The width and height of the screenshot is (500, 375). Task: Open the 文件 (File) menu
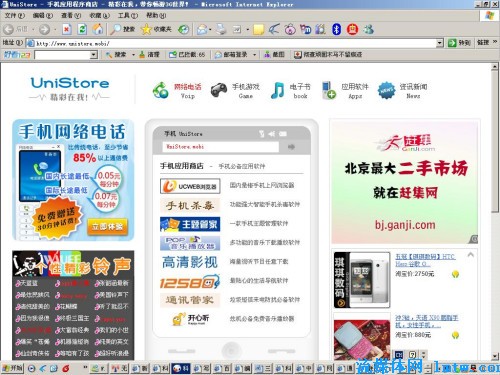[x=15, y=15]
